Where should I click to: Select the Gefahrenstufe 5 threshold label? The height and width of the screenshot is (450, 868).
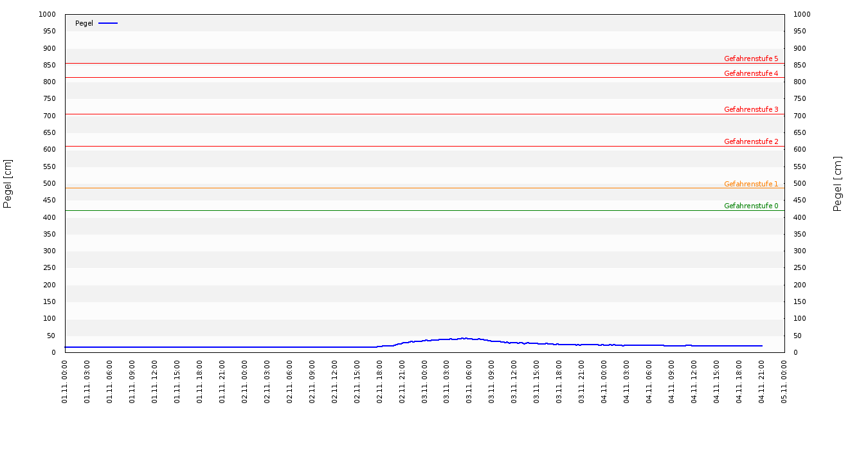[750, 59]
